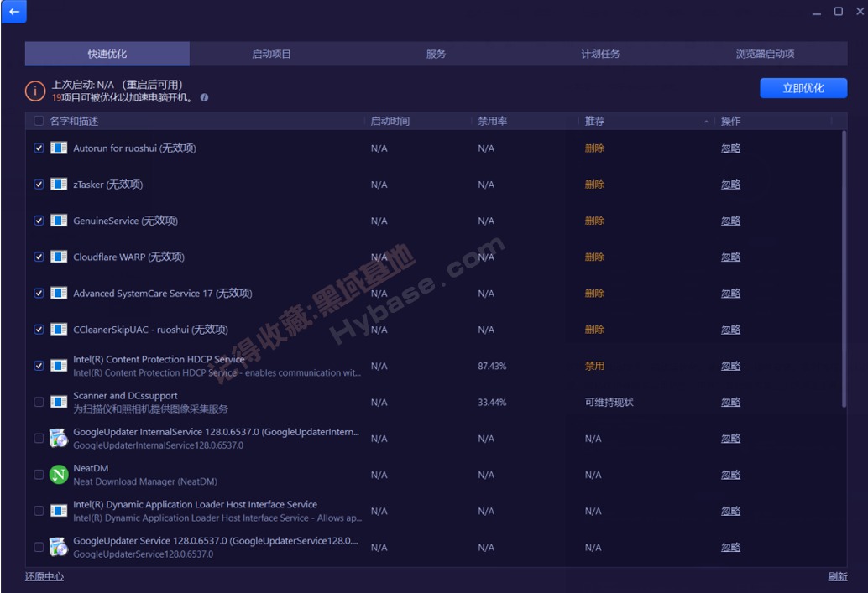Select the green NeatDM icon
868x593 pixels.
tap(59, 475)
